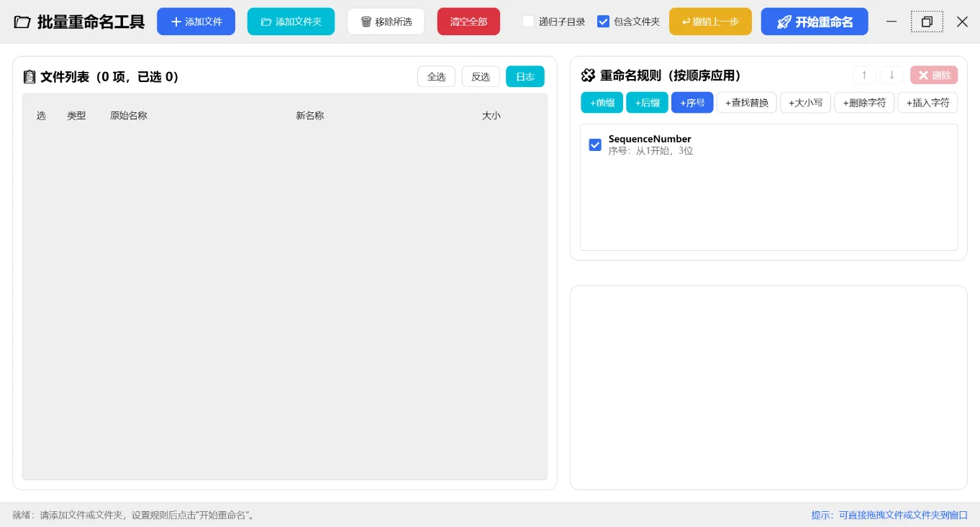Add a prefix rule with +前缀

(x=602, y=103)
